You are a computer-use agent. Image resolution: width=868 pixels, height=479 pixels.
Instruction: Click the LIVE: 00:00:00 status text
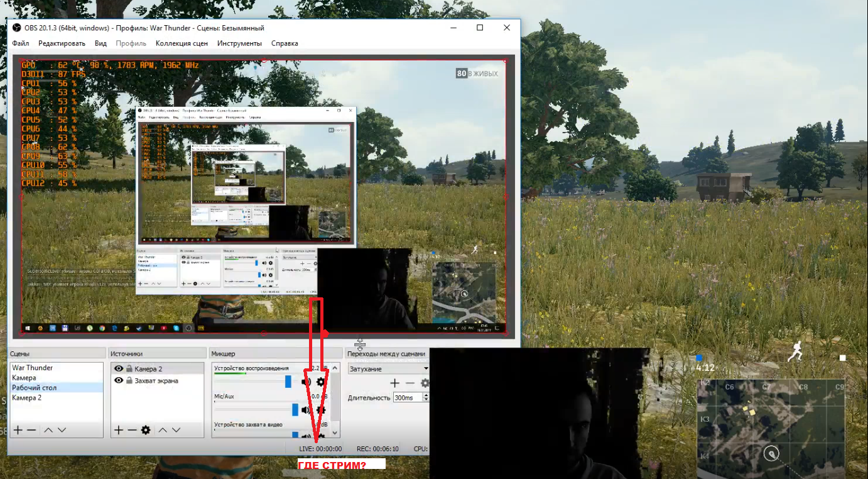click(x=320, y=449)
